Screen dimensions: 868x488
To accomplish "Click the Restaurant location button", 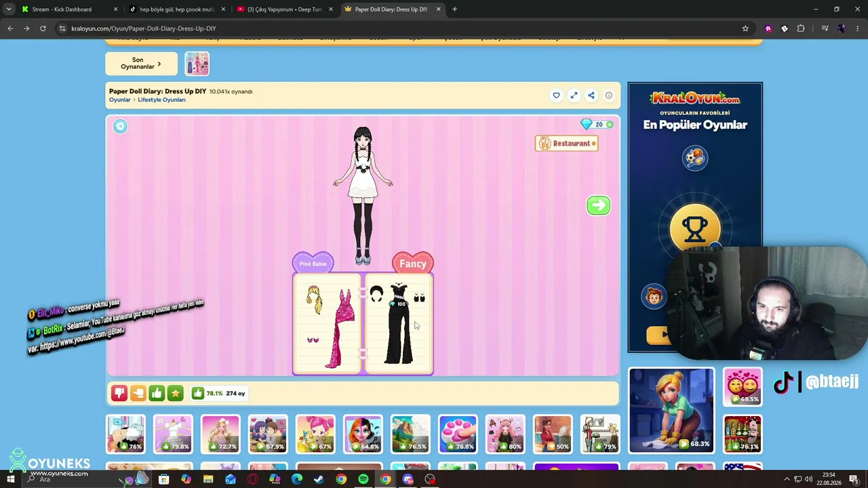I will tap(566, 144).
